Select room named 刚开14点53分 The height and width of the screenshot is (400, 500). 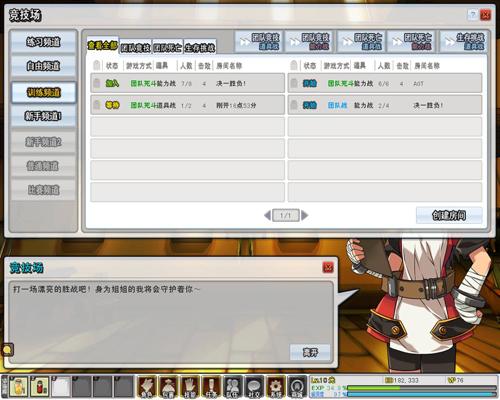[x=188, y=105]
